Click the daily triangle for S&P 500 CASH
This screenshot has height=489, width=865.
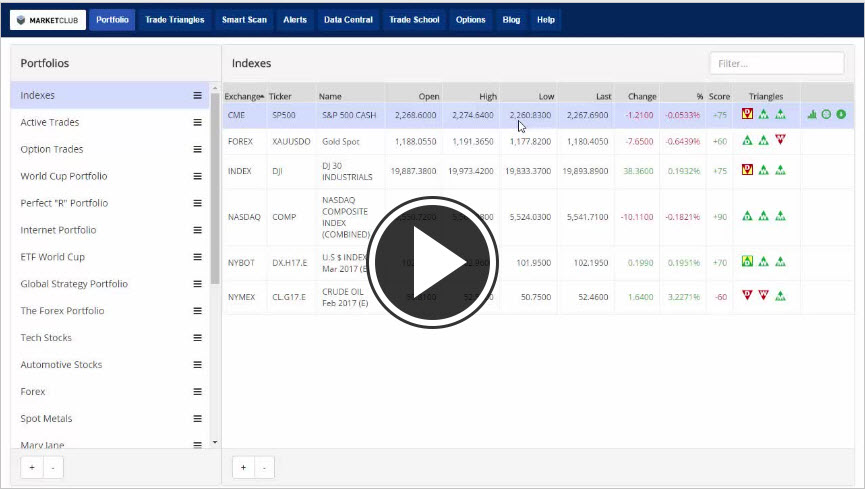[x=747, y=114]
